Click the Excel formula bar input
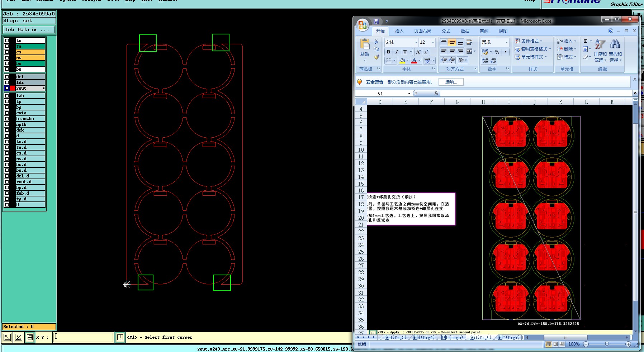The image size is (644, 352). pyautogui.click(x=536, y=93)
